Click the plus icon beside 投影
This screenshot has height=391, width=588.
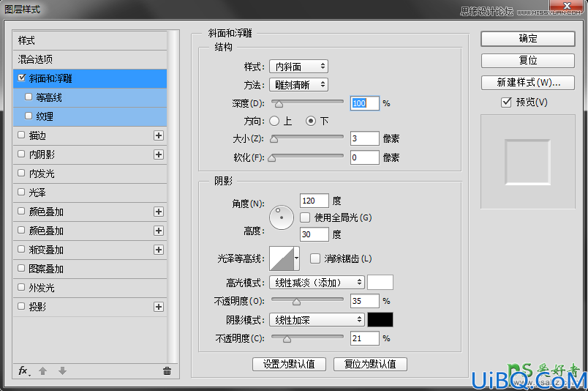point(159,307)
